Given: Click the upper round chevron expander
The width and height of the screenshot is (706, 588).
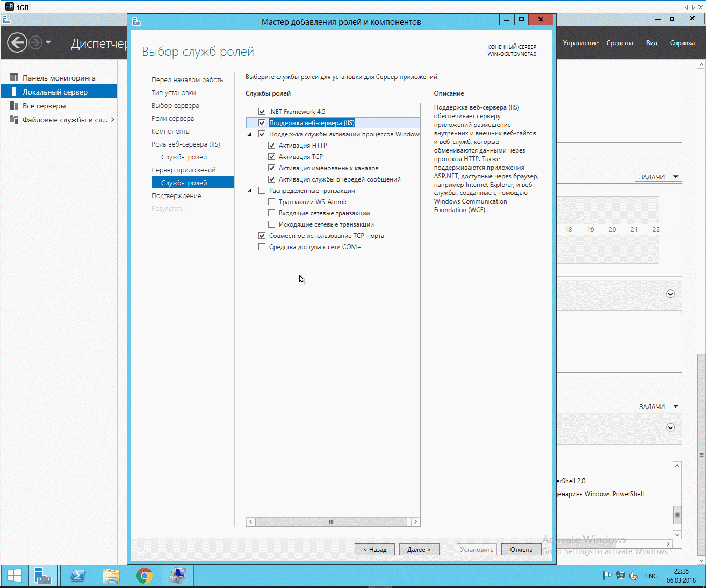Looking at the screenshot, I should pos(671,294).
